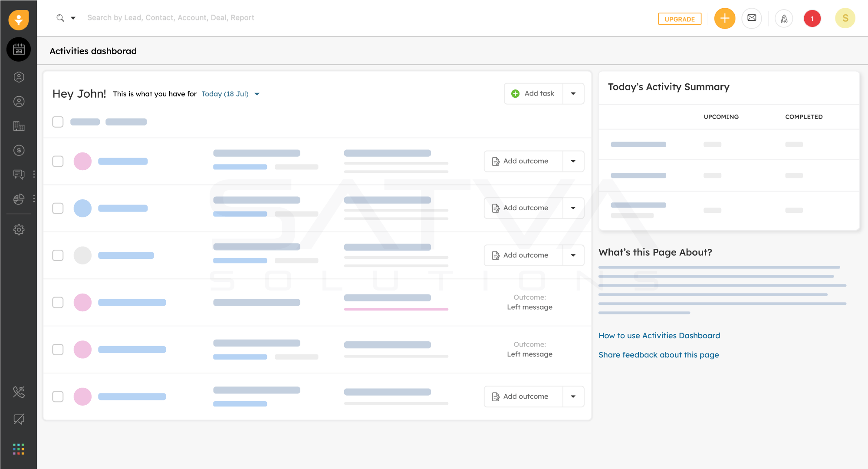Select the deals/revenue icon in sidebar
Viewport: 868px width, 469px height.
(x=19, y=150)
